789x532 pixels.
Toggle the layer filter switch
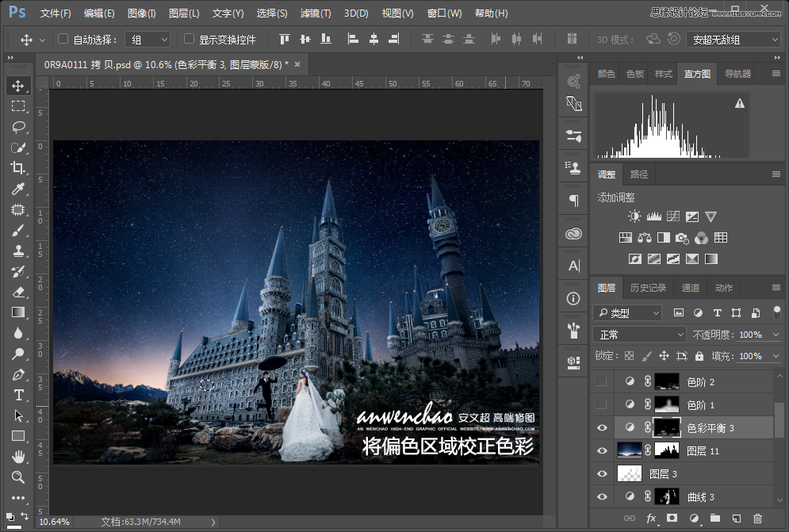pyautogui.click(x=777, y=312)
